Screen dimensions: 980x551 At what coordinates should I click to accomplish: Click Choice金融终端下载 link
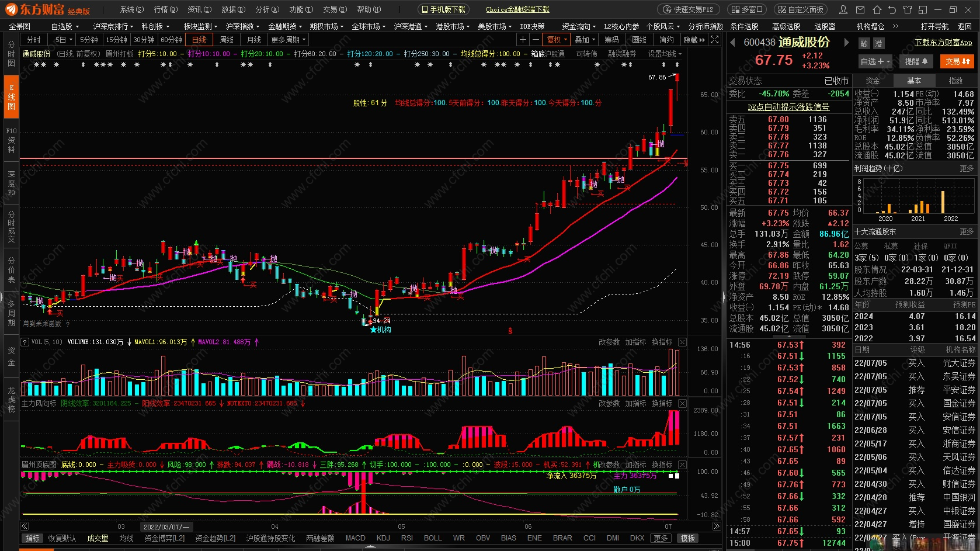coord(517,9)
